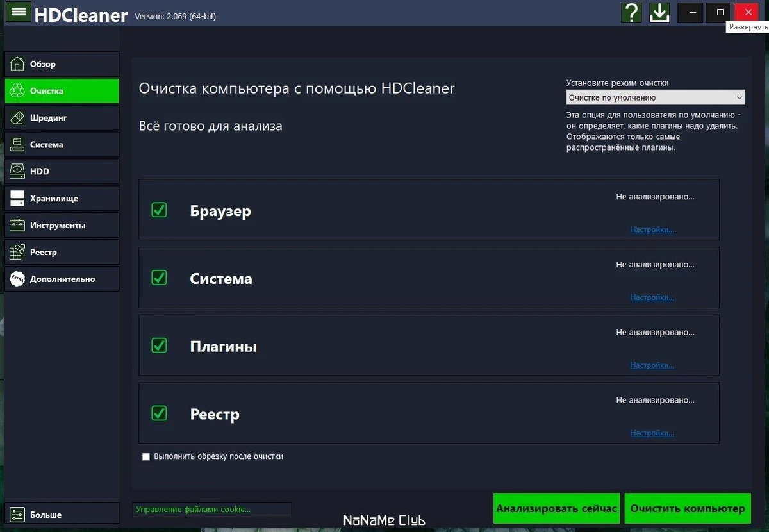769x532 pixels.
Task: Close the HDCleaner window
Action: [x=748, y=12]
